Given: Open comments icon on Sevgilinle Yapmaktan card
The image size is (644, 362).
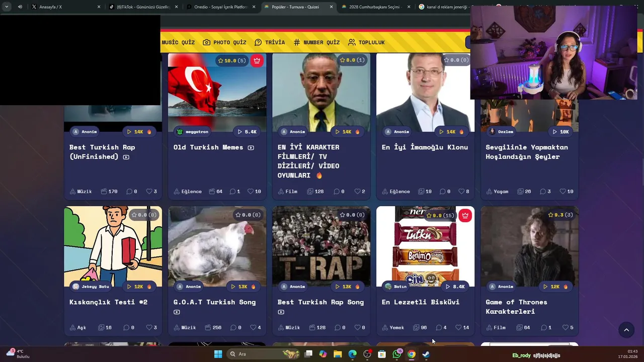Looking at the screenshot, I should [x=543, y=192].
